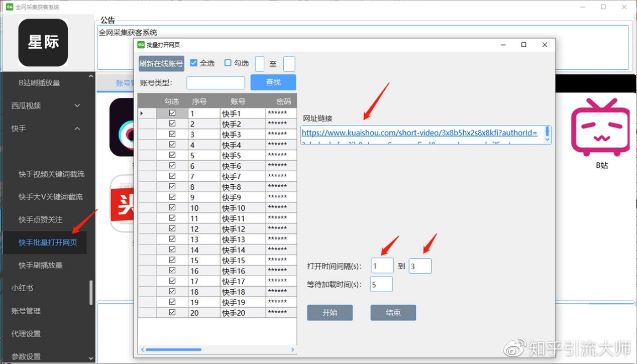637x364 pixels.
Task: Select the 快手14 account cell
Action: click(243, 250)
